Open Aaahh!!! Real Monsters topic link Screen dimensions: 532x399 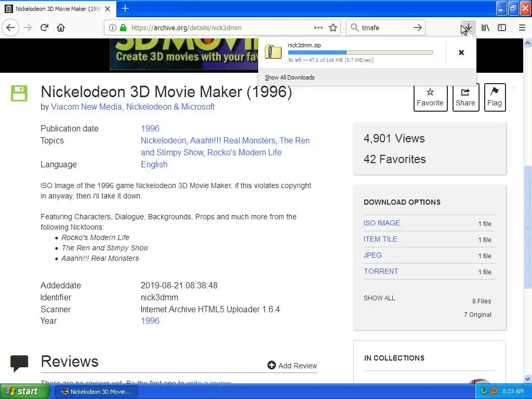point(232,140)
